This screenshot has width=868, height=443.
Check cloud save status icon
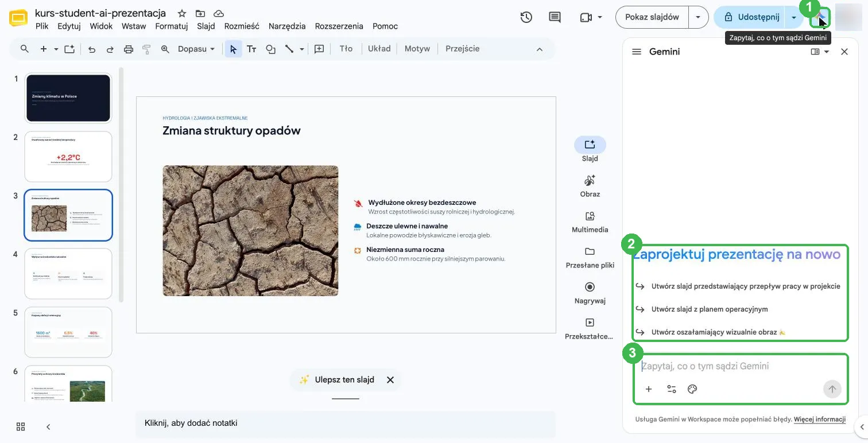218,13
